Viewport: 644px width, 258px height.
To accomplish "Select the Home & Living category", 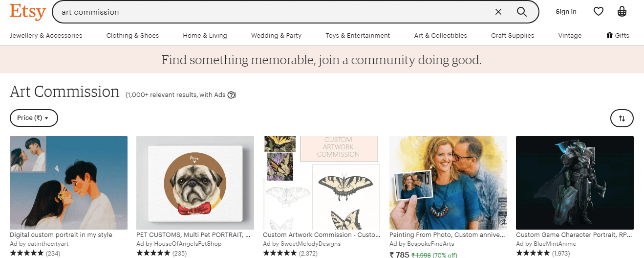I will 205,35.
